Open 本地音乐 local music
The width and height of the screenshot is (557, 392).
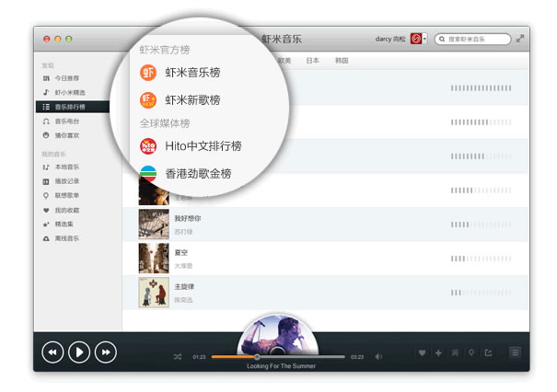pyautogui.click(x=66, y=167)
